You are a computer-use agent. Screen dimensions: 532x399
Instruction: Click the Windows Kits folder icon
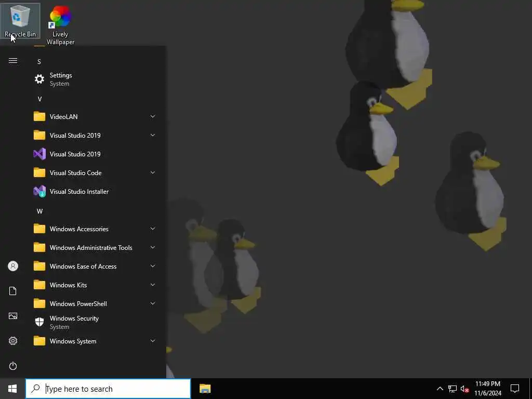(39, 285)
